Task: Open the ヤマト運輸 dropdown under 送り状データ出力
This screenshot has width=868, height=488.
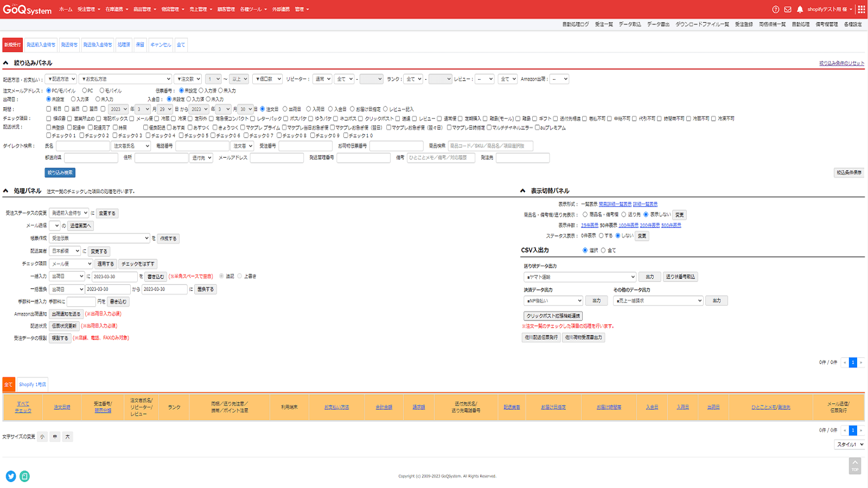Action: [578, 277]
